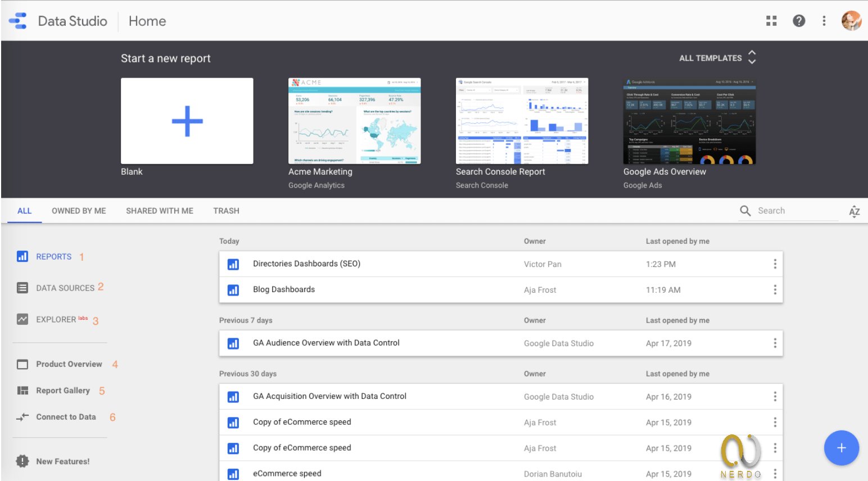
Task: Click the Apr 17, 2019 date cell
Action: [668, 343]
